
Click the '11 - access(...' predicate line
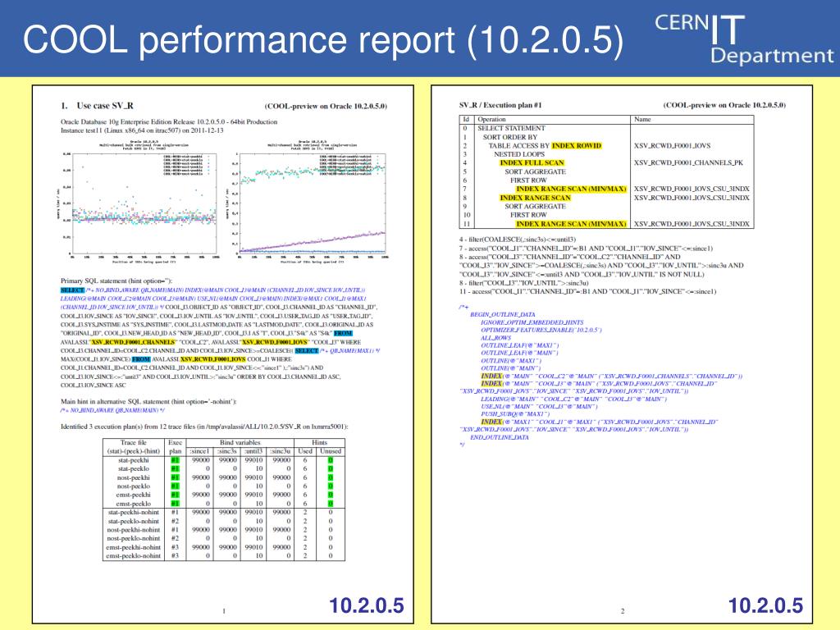587,292
